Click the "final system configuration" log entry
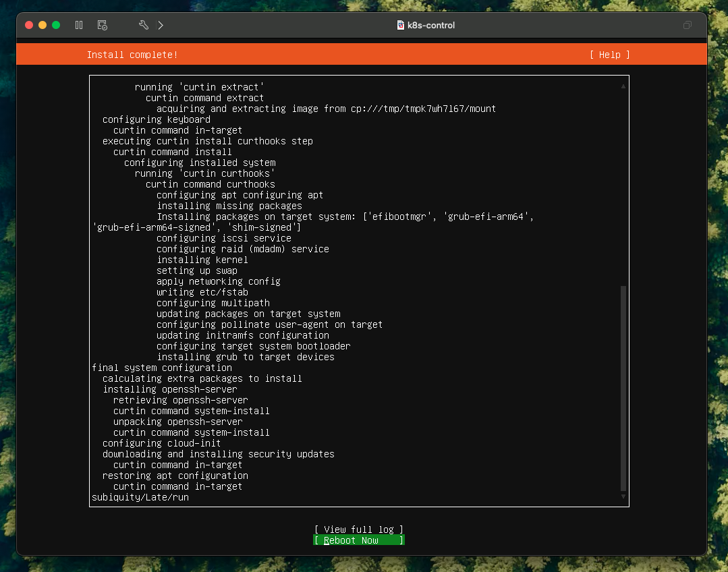The height and width of the screenshot is (572, 728). point(162,368)
